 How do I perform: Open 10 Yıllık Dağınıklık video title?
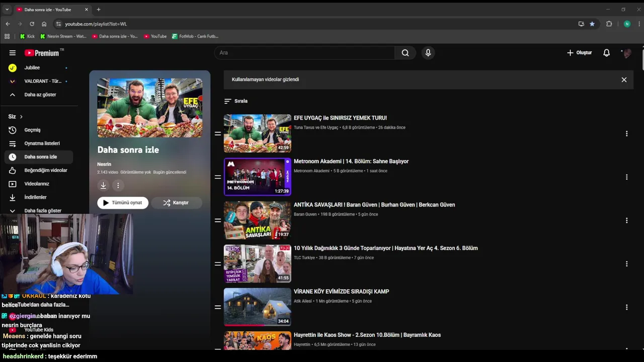tap(386, 248)
